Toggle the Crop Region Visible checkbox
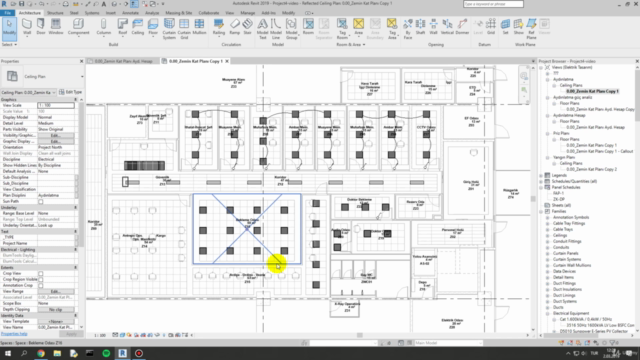This screenshot has height=360, width=640. 40,280
